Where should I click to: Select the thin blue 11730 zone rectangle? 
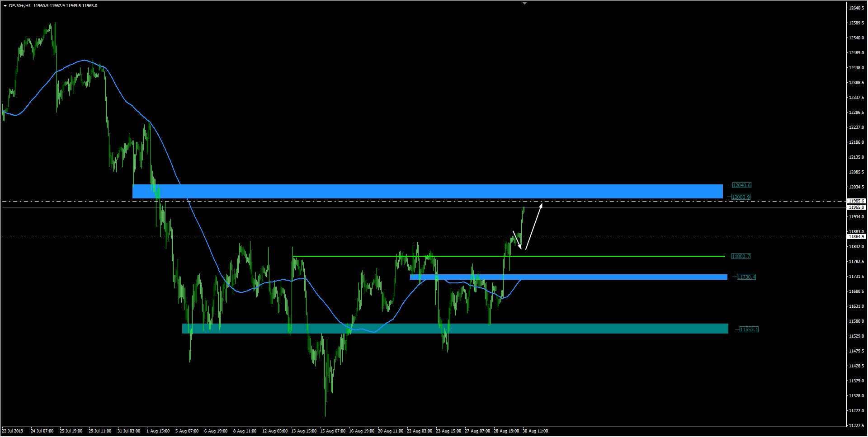click(x=568, y=277)
